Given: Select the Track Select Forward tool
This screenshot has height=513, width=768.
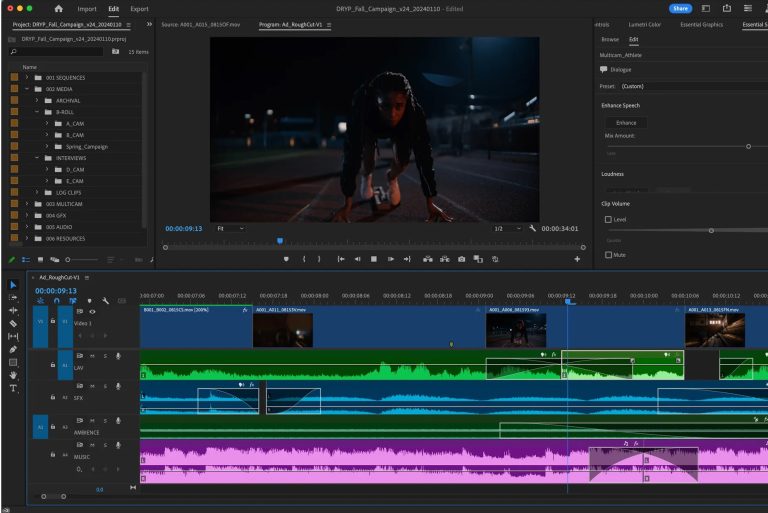Looking at the screenshot, I should pyautogui.click(x=13, y=297).
